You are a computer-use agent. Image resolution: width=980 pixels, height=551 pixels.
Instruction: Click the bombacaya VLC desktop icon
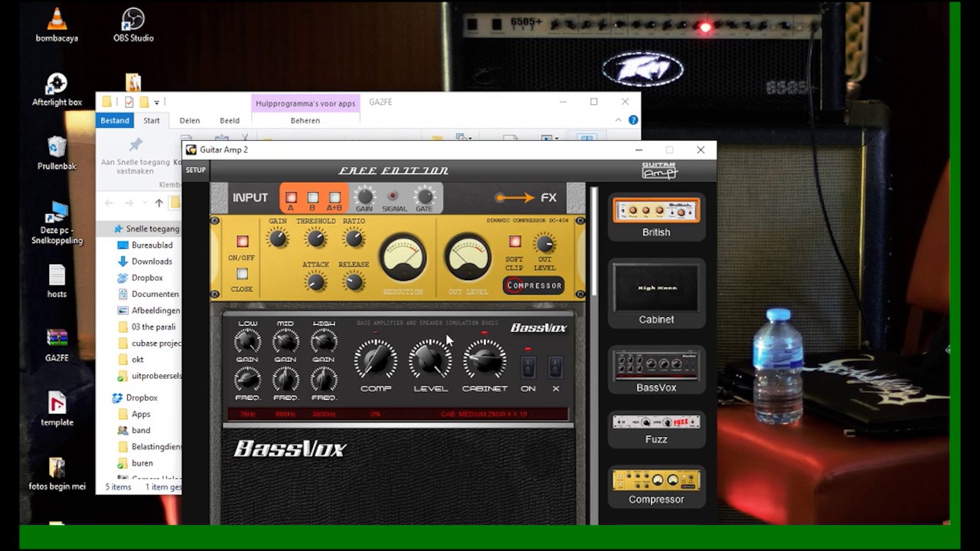(x=57, y=24)
